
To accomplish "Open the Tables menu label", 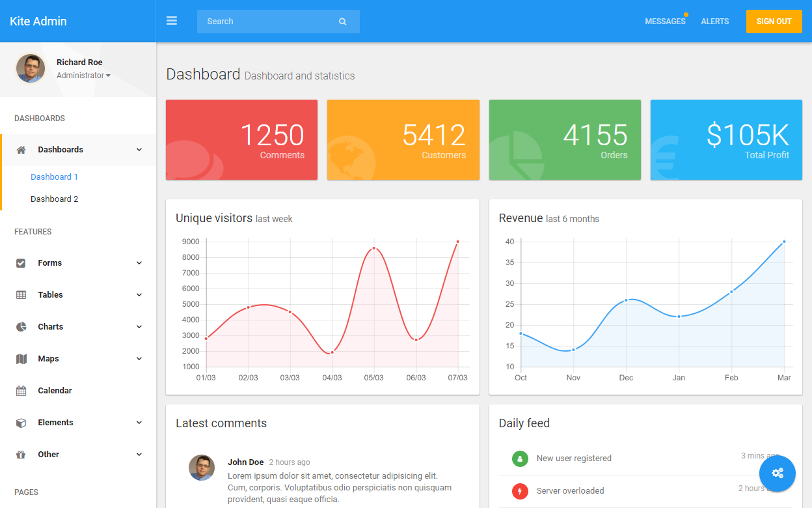I will click(50, 295).
